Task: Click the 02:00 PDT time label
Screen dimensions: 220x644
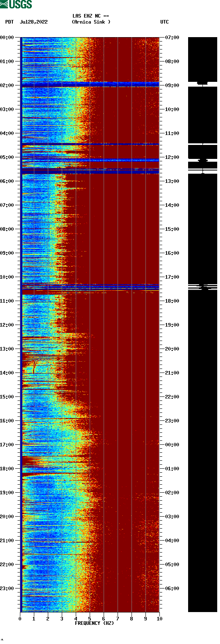Action: point(7,85)
